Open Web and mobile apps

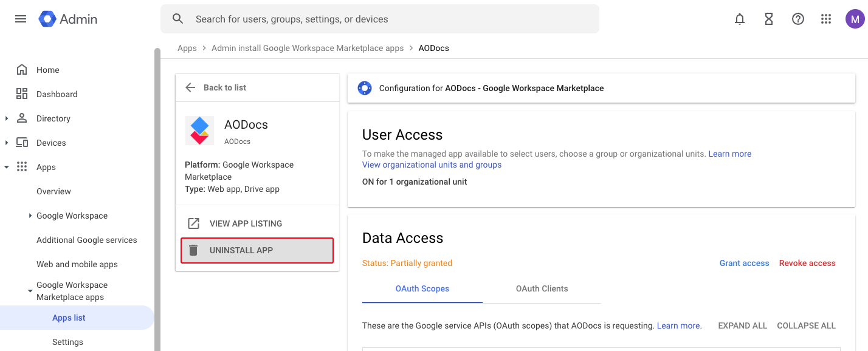77,264
